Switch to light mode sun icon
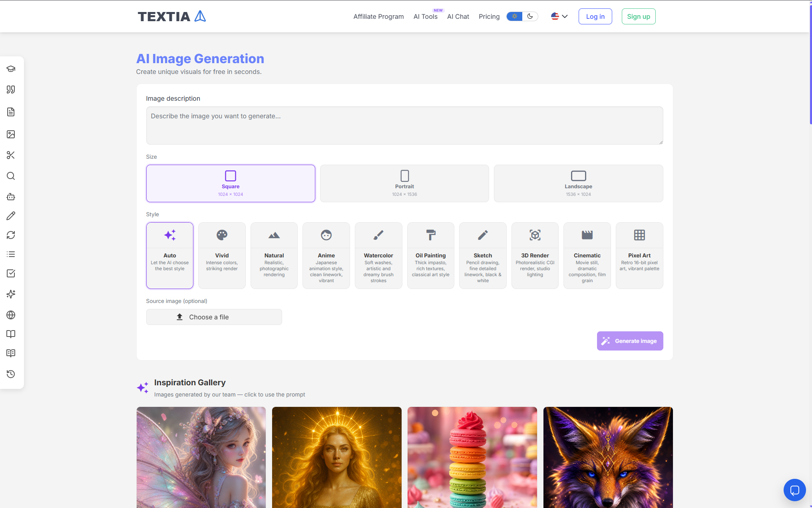Viewport: 812px width, 508px height. 515,16
